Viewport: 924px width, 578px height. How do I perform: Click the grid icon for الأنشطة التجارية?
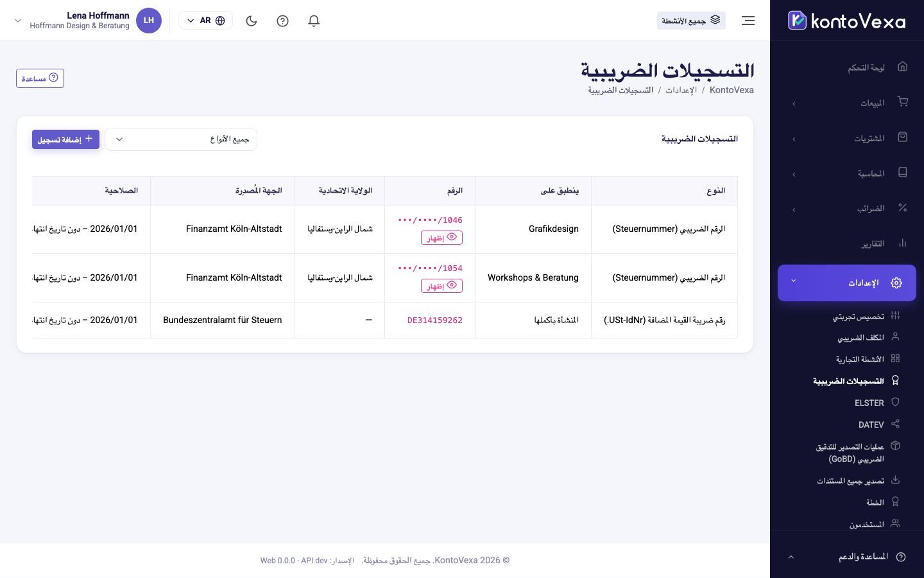tap(896, 358)
